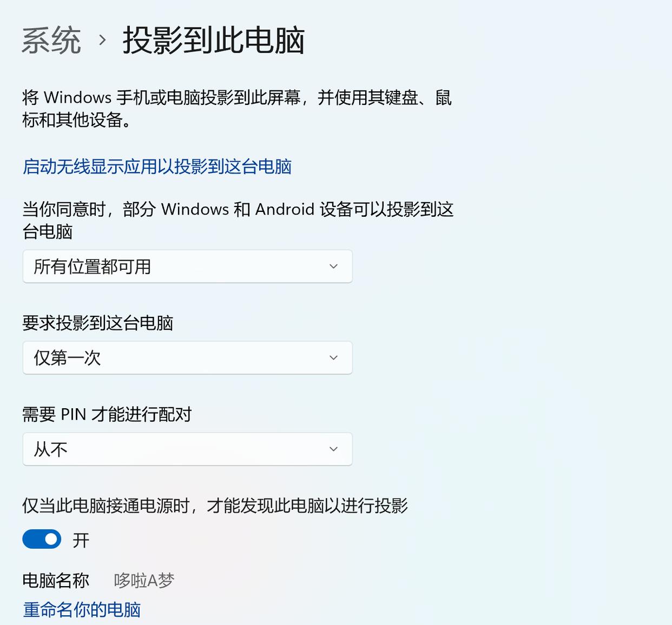Navigate back via the 系统 breadcrumb
The image size is (672, 625).
[50, 41]
